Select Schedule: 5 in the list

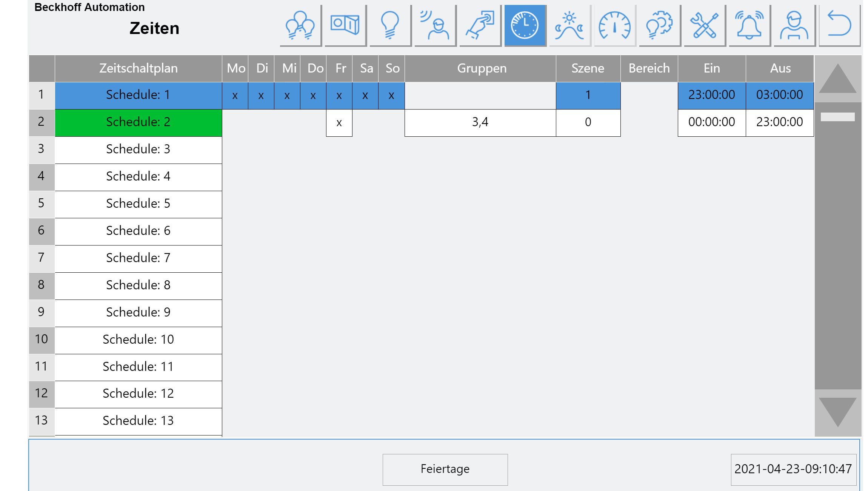click(139, 204)
